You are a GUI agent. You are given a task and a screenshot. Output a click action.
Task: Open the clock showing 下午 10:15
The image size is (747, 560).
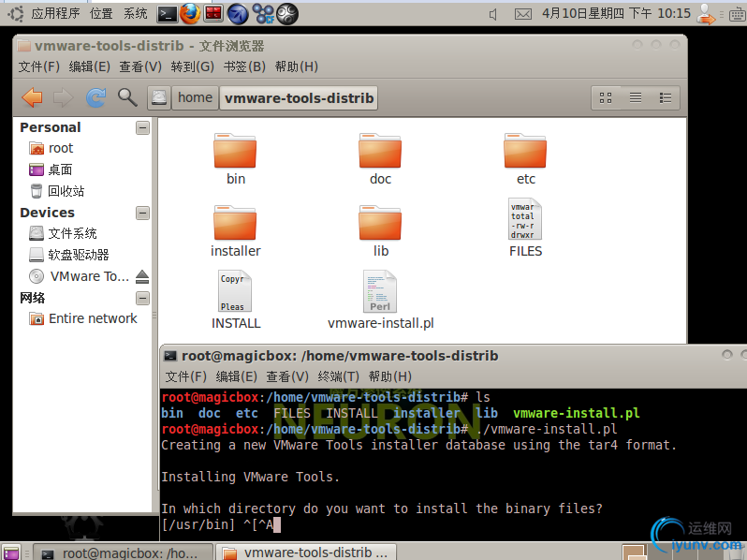pyautogui.click(x=617, y=13)
